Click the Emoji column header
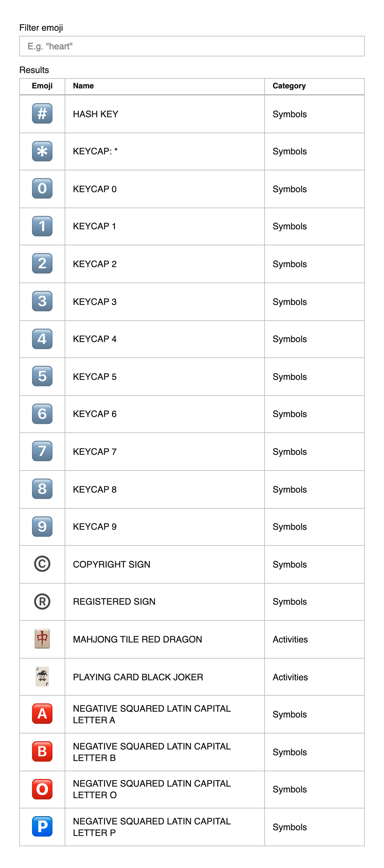The height and width of the screenshot is (868, 384). tap(42, 86)
